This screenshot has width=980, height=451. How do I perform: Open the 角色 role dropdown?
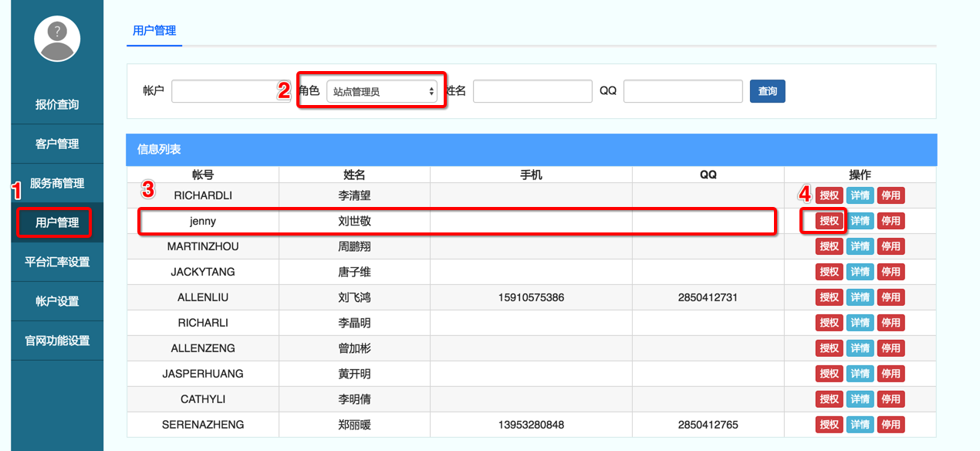coord(382,91)
